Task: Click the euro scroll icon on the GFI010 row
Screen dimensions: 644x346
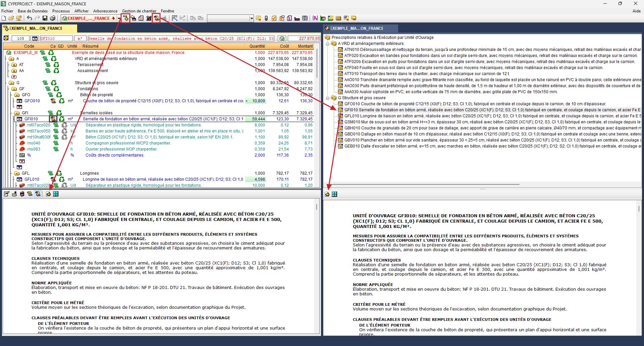Action: point(53,119)
